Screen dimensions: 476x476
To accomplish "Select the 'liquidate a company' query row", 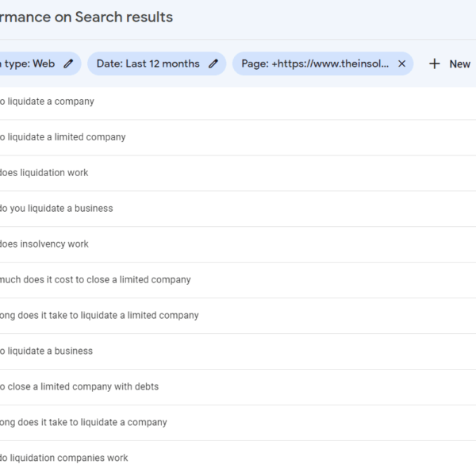I will pos(48,102).
